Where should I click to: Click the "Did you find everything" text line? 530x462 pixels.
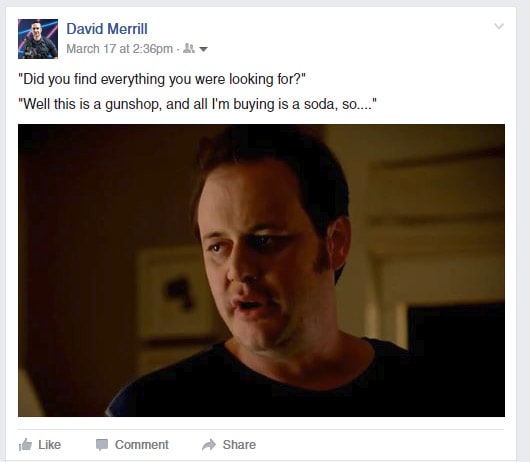click(162, 79)
